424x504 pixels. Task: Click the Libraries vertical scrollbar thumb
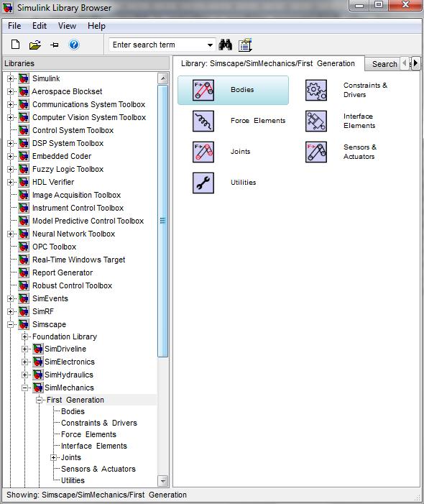tap(163, 221)
